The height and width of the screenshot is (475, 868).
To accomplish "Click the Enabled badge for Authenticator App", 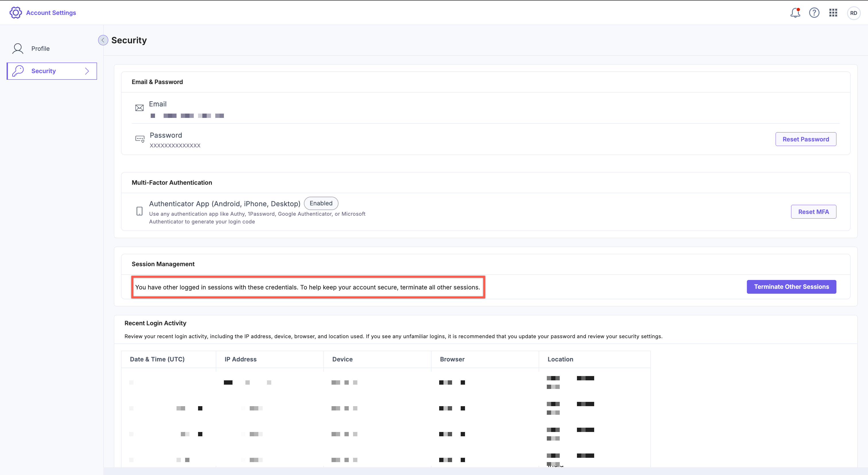I will [x=321, y=203].
